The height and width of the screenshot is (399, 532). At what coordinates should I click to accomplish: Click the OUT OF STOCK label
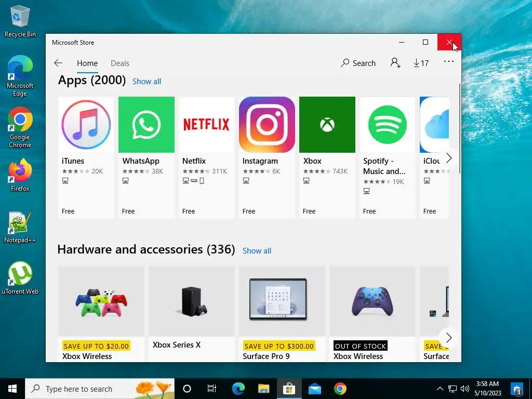[x=361, y=346]
